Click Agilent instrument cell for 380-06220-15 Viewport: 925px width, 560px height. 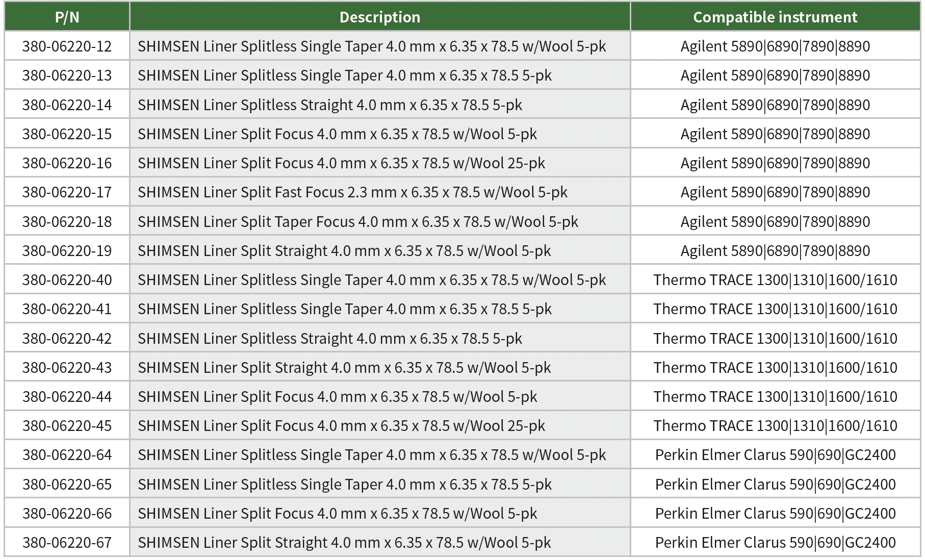[775, 134]
